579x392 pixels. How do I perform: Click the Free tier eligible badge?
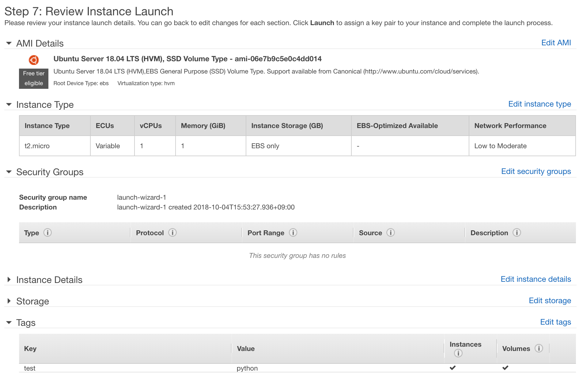tap(34, 78)
